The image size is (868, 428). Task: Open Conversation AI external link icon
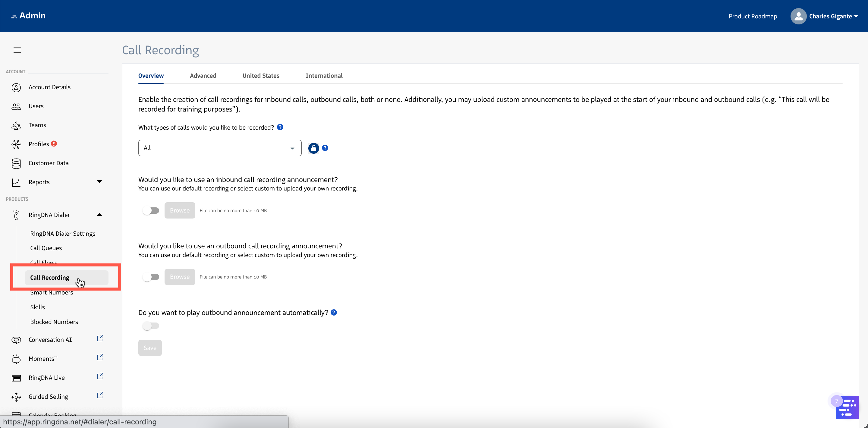(x=100, y=338)
